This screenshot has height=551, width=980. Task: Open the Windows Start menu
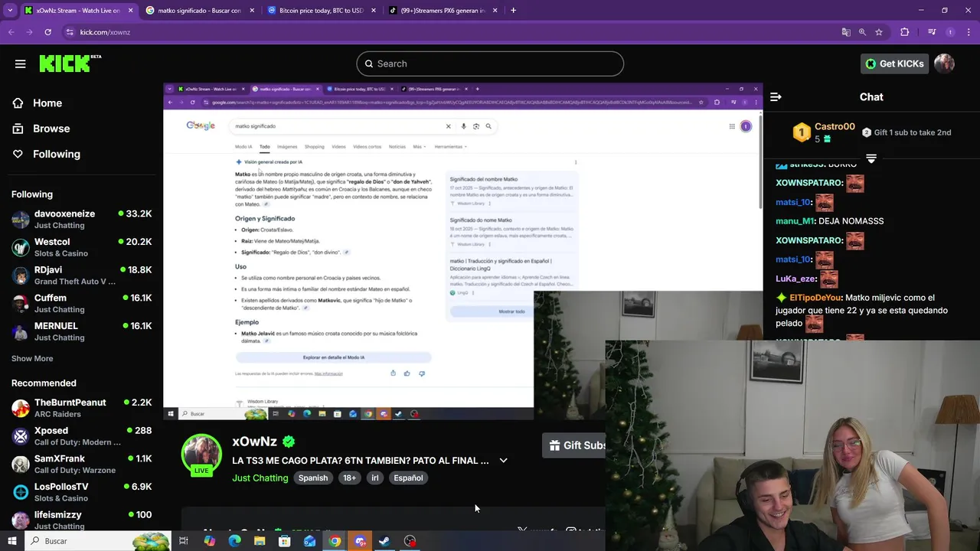11,541
